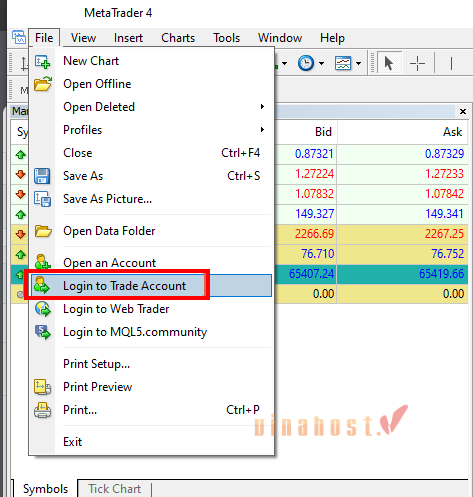The width and height of the screenshot is (473, 497).
Task: Choose Save As menu entry
Action: coord(151,176)
